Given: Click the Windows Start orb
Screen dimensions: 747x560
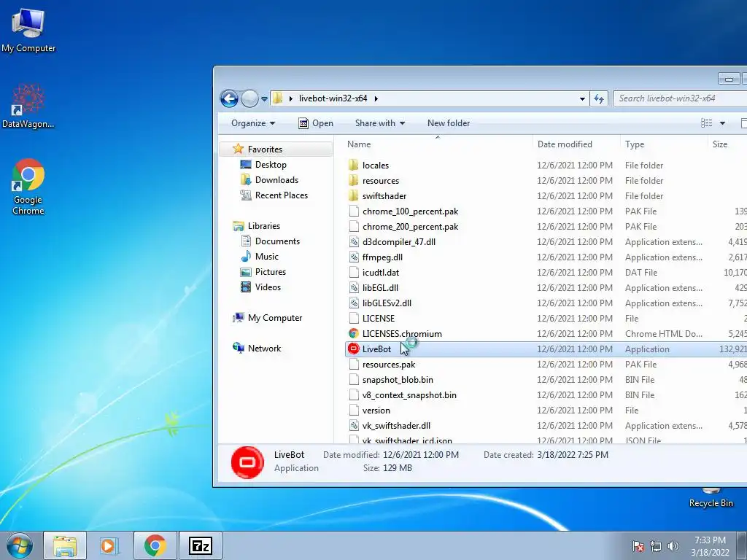Looking at the screenshot, I should 20,545.
